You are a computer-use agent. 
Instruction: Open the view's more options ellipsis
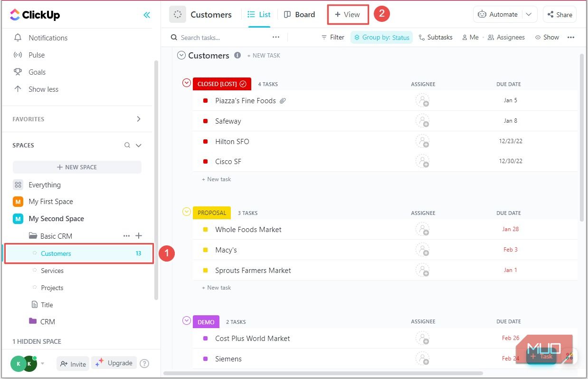tap(571, 37)
